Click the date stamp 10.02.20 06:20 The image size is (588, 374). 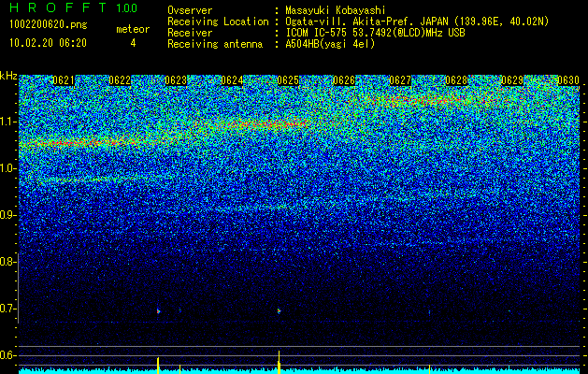48,43
